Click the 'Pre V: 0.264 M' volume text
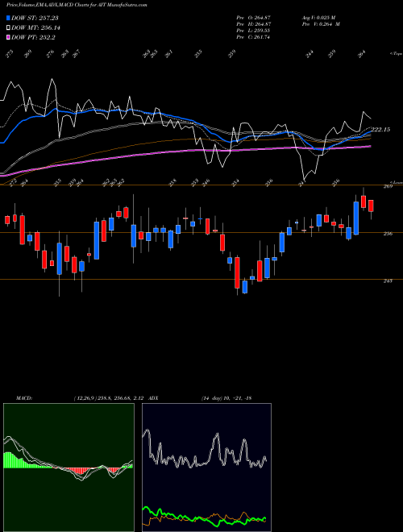The width and height of the screenshot is (403, 532). 321,24
